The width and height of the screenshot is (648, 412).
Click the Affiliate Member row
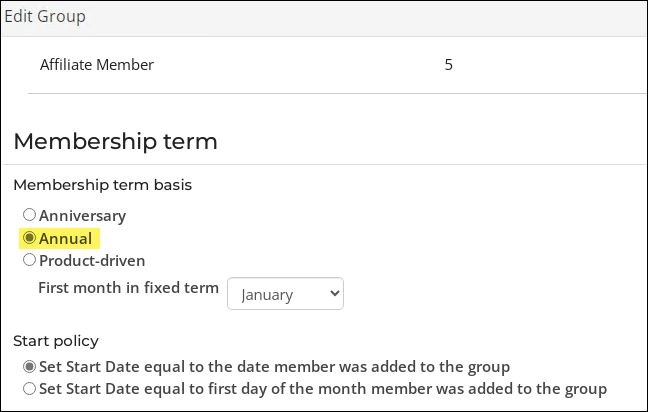point(337,65)
